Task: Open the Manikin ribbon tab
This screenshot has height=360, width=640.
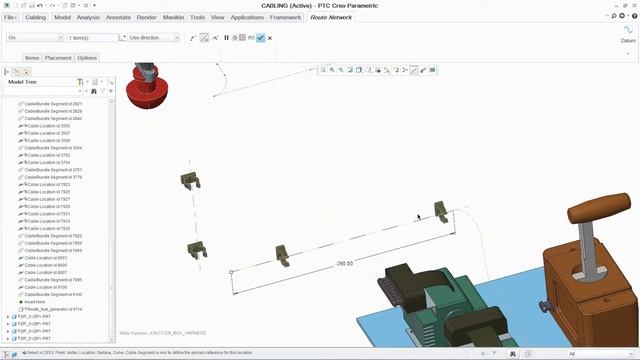Action: point(173,18)
